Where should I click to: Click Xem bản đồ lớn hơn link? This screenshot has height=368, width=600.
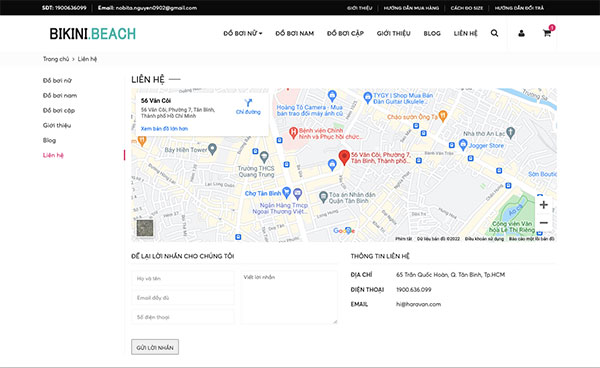coord(164,129)
